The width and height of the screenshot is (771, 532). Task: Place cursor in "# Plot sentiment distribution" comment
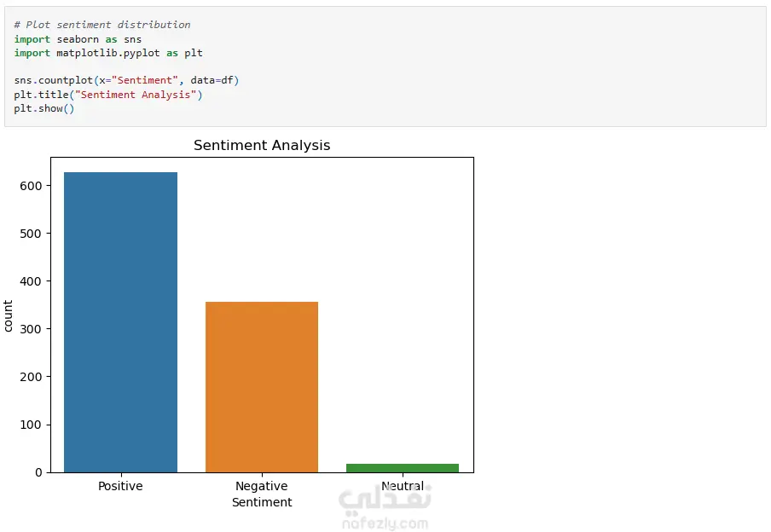coord(102,25)
